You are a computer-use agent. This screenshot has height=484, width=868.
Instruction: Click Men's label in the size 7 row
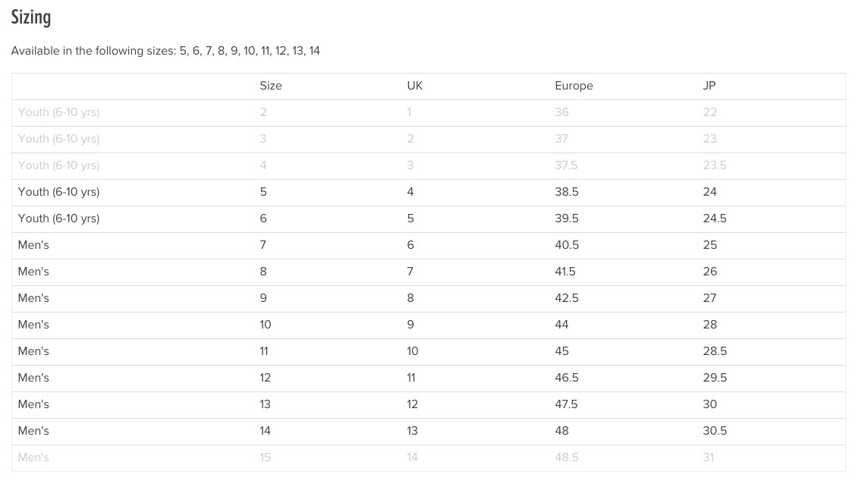[33, 245]
